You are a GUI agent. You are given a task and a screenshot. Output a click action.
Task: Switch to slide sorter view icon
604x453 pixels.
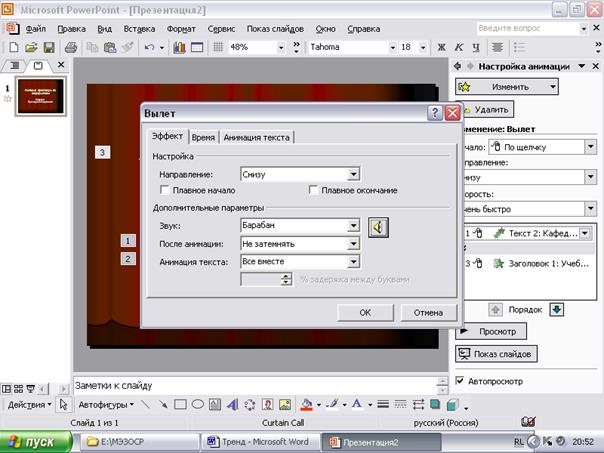[18, 389]
